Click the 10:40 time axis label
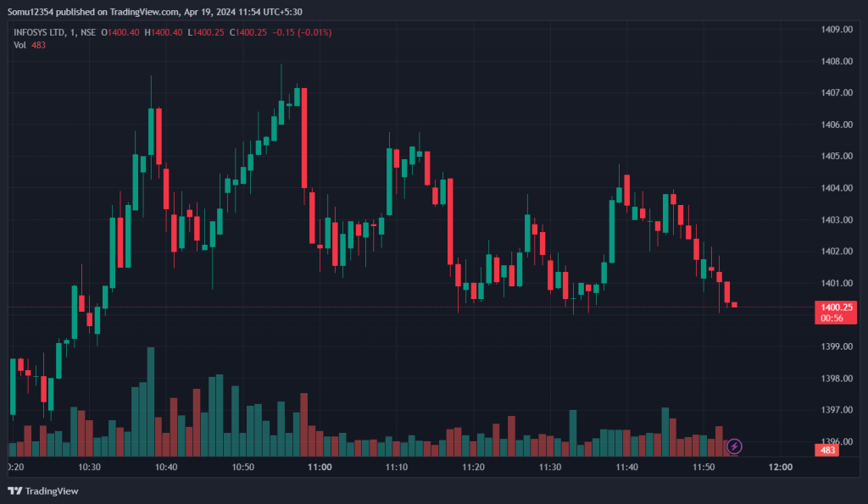Screen dimensions: 868x504 pos(166,468)
